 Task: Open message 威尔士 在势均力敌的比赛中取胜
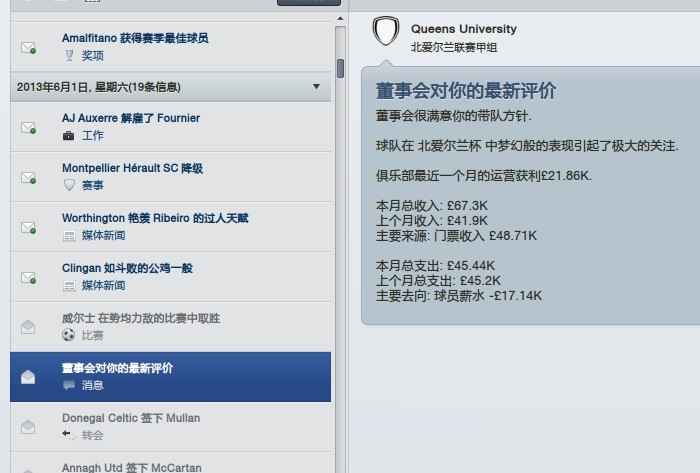(171, 327)
